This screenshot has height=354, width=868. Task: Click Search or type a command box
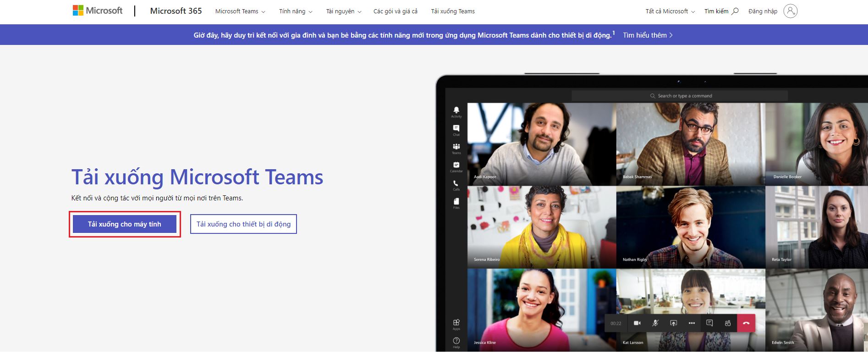point(680,96)
